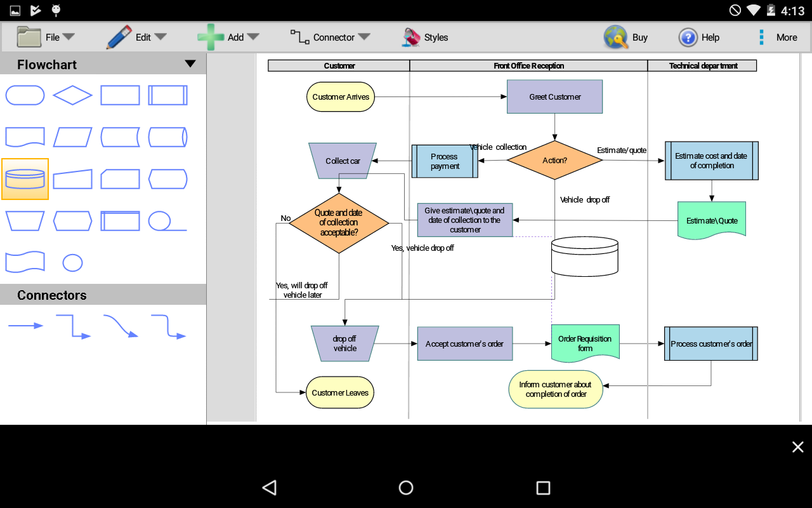Expand the Connector type dropdown
This screenshot has height=508, width=812.
click(365, 37)
